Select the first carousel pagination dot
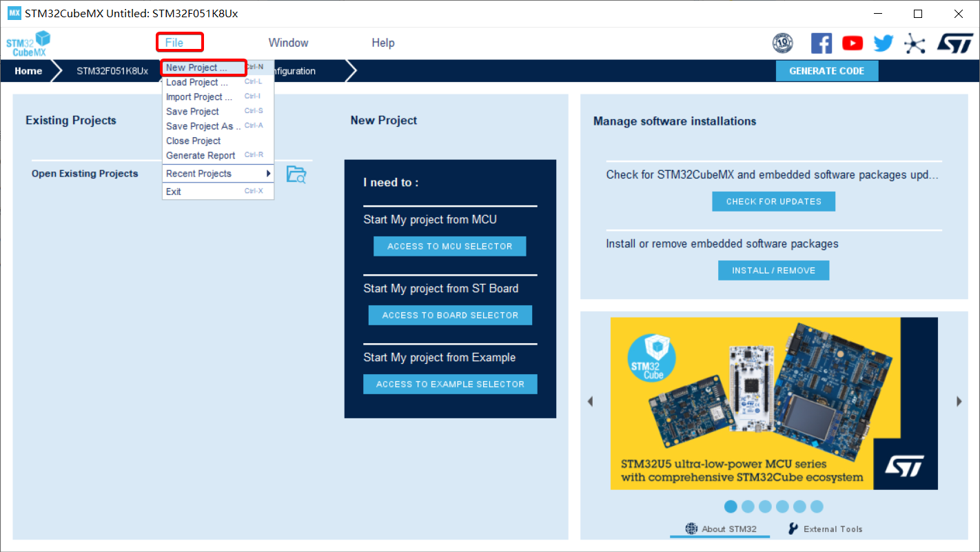The height and width of the screenshot is (552, 980). [x=731, y=507]
